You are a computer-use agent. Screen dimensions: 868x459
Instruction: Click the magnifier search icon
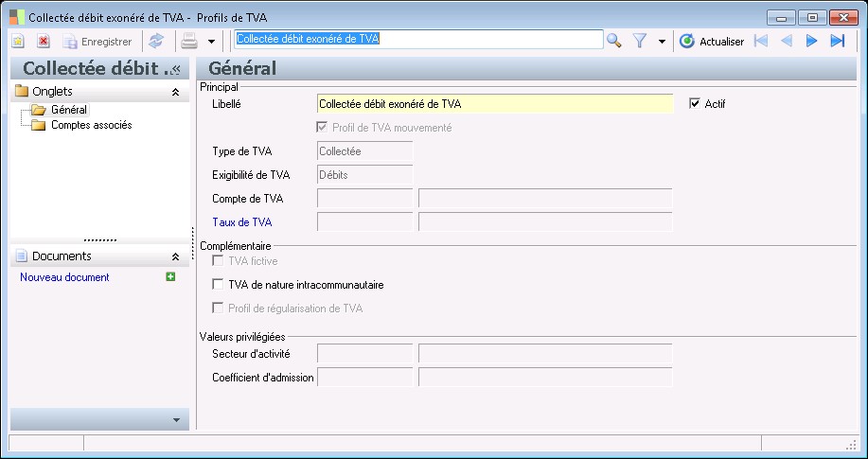(x=614, y=41)
